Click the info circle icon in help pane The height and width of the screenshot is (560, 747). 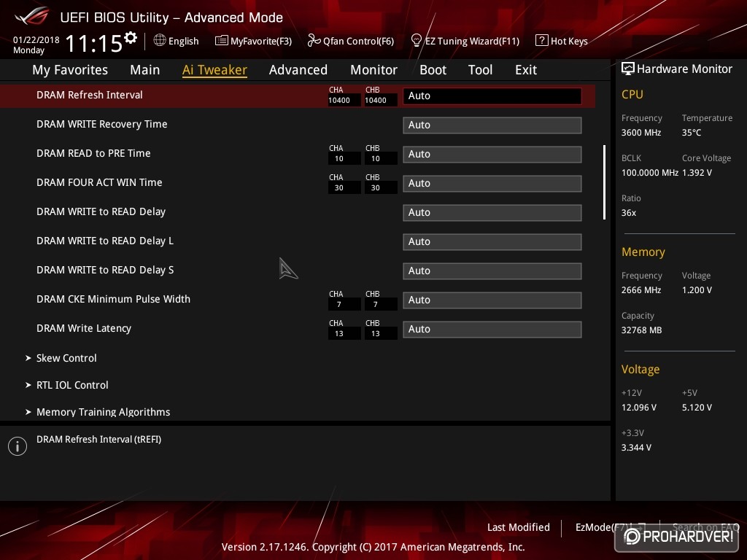[x=18, y=446]
